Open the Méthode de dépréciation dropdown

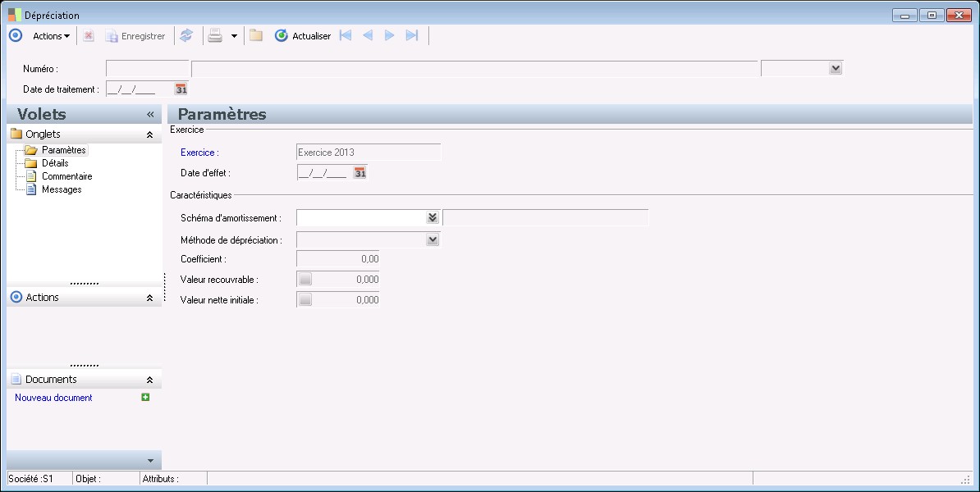coord(433,240)
